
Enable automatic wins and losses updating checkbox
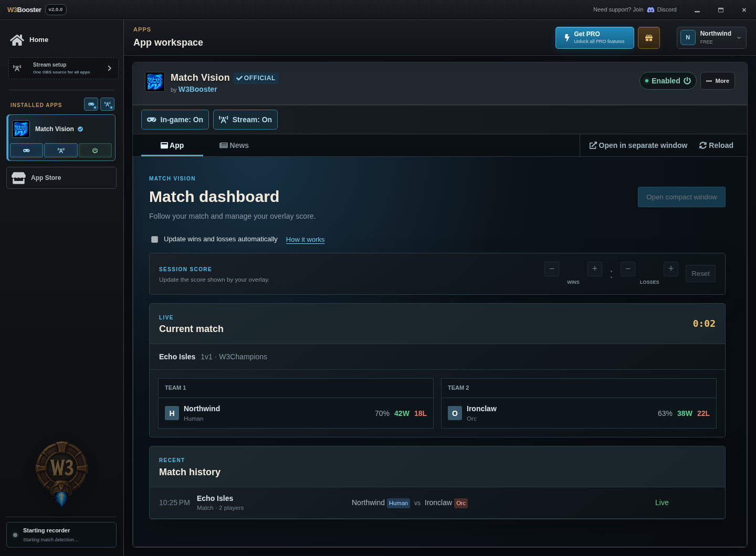point(154,239)
